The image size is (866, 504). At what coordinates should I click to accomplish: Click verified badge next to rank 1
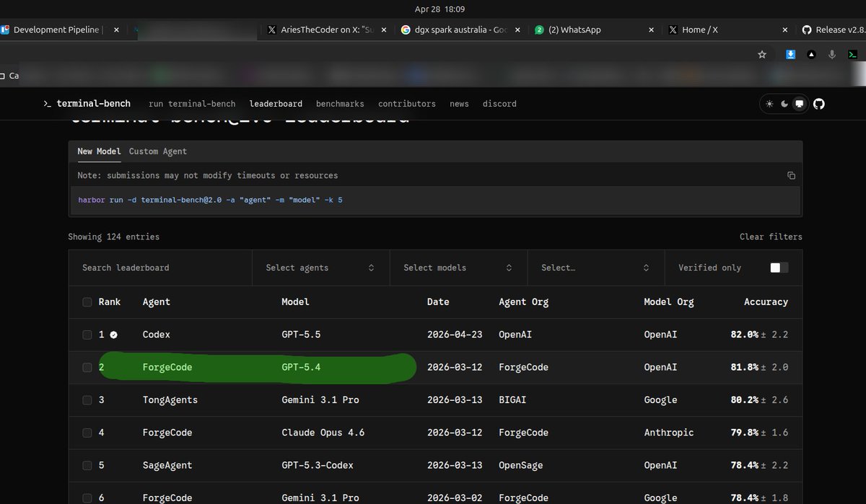pos(114,335)
